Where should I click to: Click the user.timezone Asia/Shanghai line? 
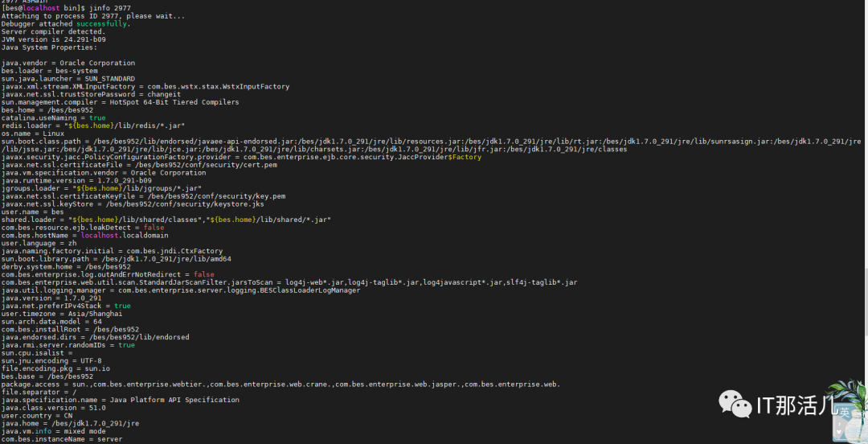(62, 314)
